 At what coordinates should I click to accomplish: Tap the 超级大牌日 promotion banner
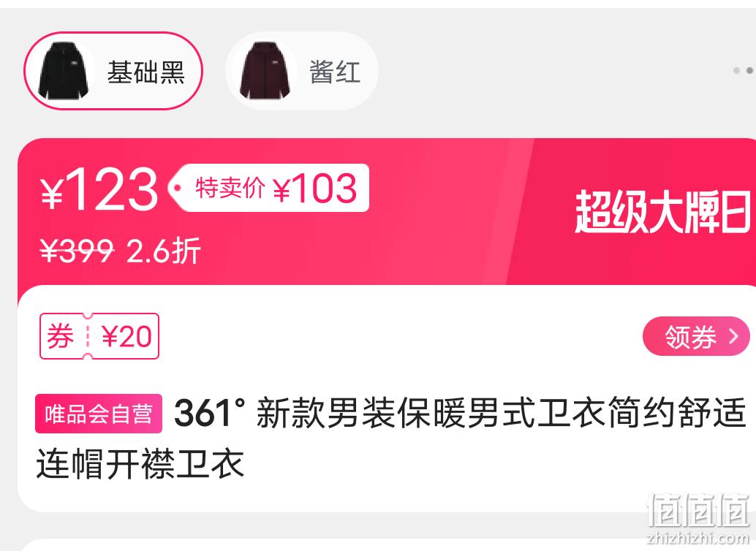click(x=662, y=211)
